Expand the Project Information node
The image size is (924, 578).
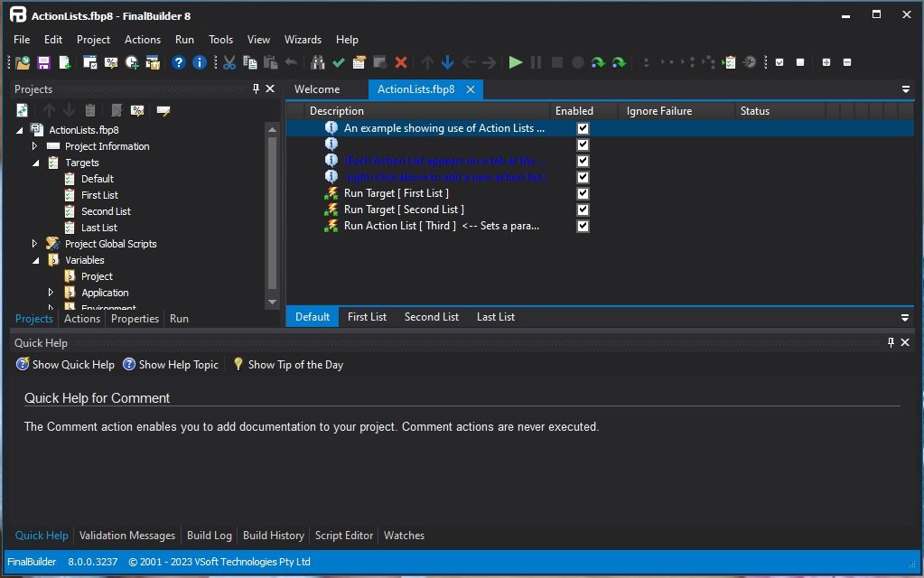[x=34, y=145]
